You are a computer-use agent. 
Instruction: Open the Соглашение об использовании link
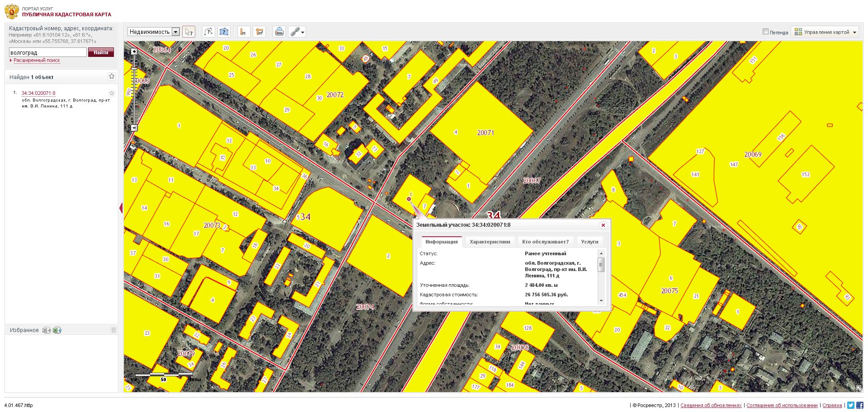(782, 405)
